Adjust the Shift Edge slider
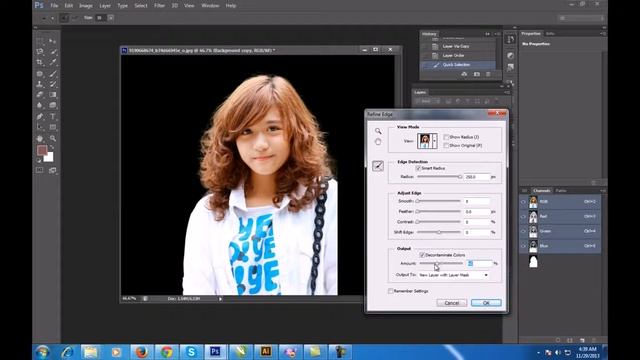This screenshot has height=360, width=640. tap(439, 232)
